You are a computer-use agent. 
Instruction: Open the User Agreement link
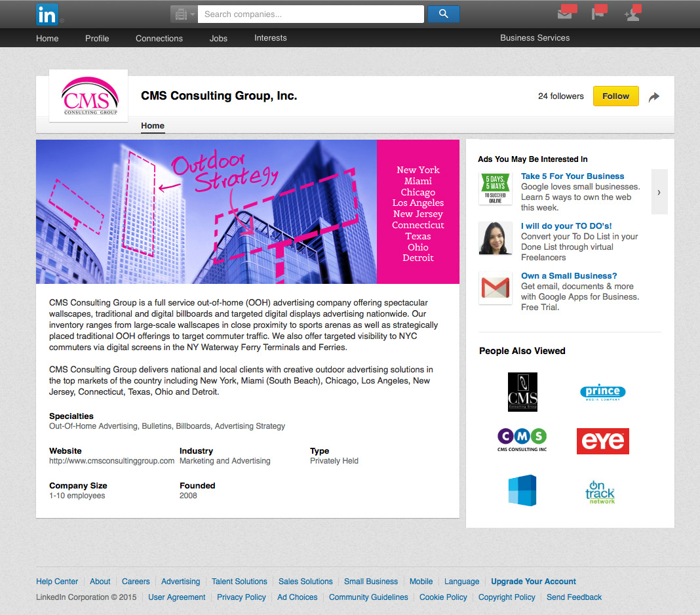177,597
